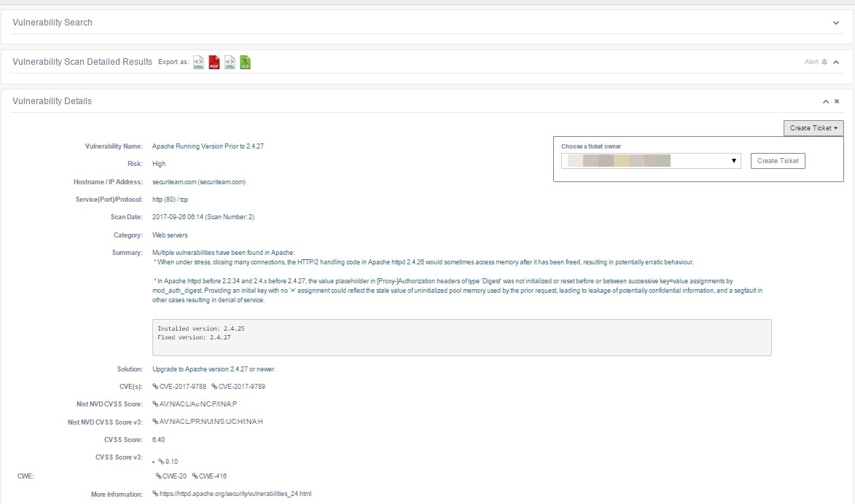
Task: Toggle the Create Ticket dropdown button
Action: (x=813, y=128)
